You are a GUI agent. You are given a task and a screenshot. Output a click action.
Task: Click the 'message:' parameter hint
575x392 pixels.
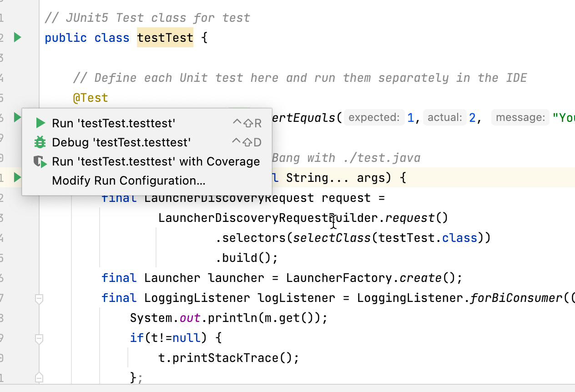point(520,118)
